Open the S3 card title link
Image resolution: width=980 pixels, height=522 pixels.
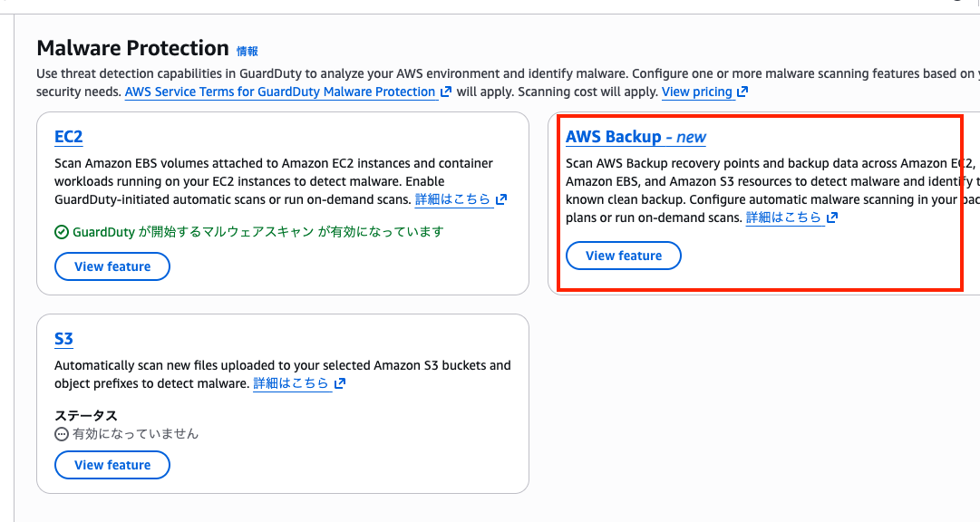[63, 339]
